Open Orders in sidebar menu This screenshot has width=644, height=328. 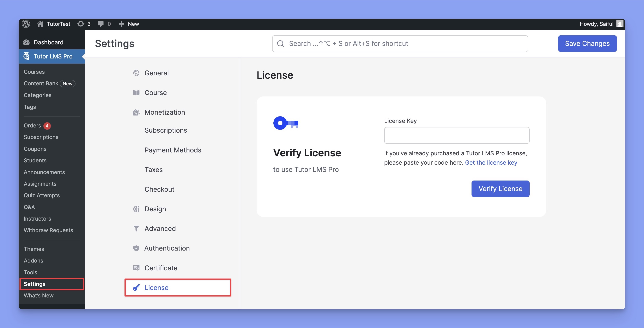tap(32, 126)
